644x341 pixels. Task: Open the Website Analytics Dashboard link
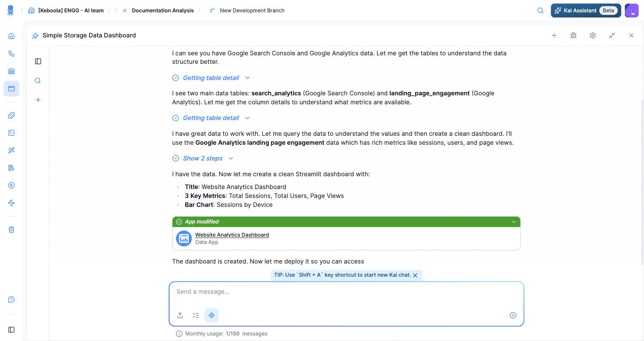pyautogui.click(x=232, y=235)
